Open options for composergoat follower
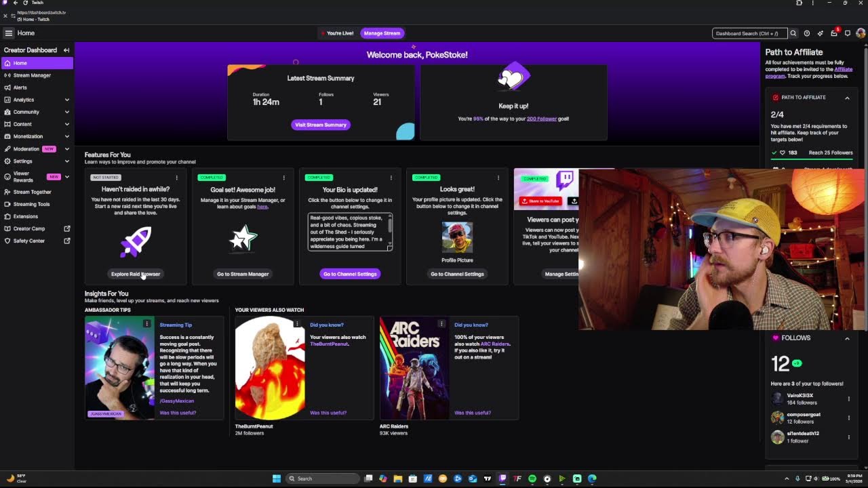The height and width of the screenshot is (488, 868). point(848,418)
